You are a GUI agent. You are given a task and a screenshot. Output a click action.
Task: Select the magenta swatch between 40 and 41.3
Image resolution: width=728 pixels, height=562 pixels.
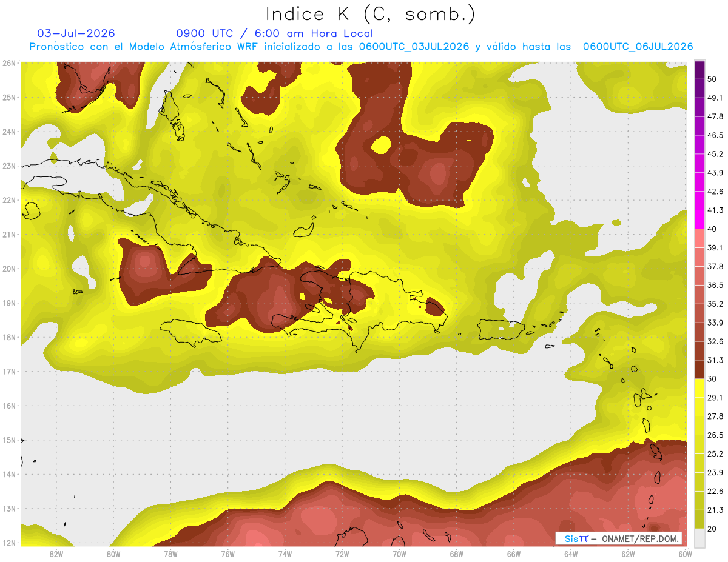[x=699, y=219]
